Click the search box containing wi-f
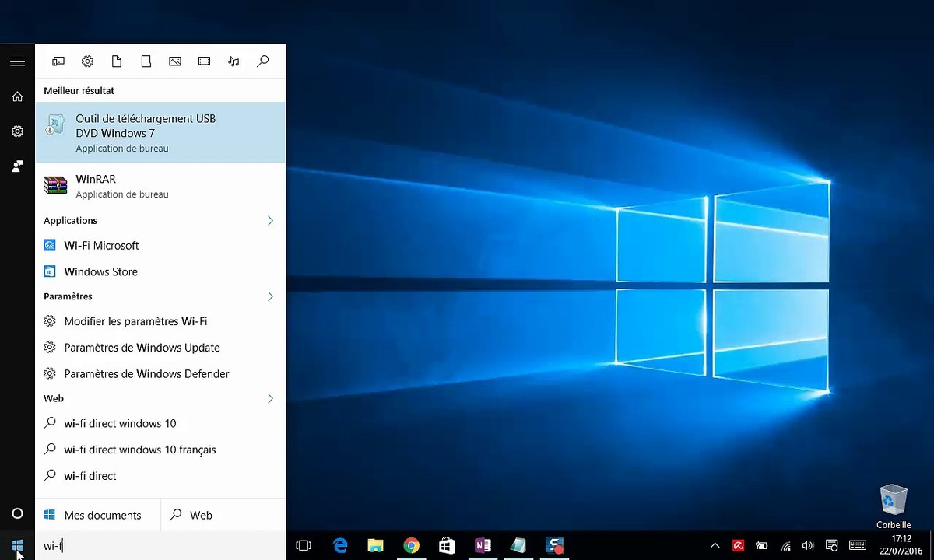The width and height of the screenshot is (934, 560). click(160, 545)
